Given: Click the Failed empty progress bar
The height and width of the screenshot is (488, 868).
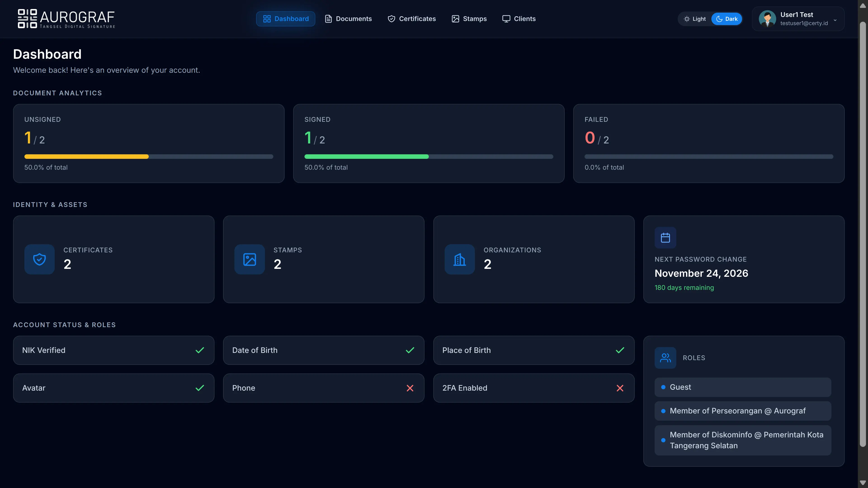Looking at the screenshot, I should (x=709, y=157).
